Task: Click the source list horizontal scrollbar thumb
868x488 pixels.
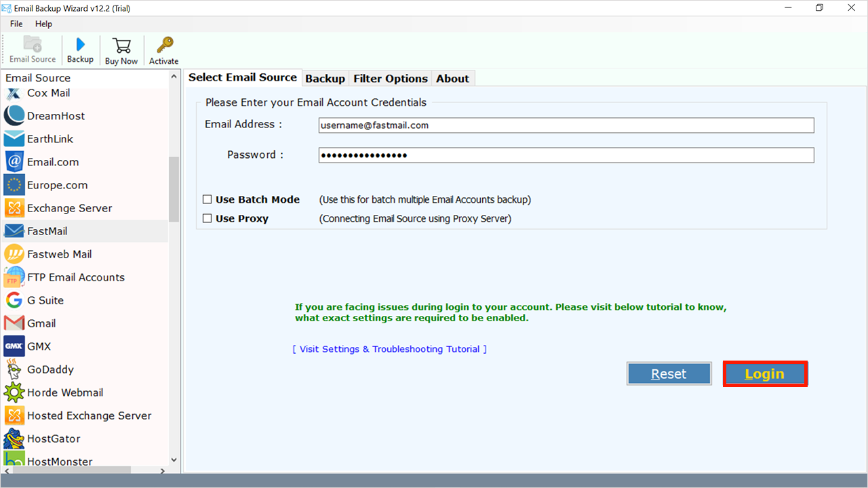Action: pos(73,470)
